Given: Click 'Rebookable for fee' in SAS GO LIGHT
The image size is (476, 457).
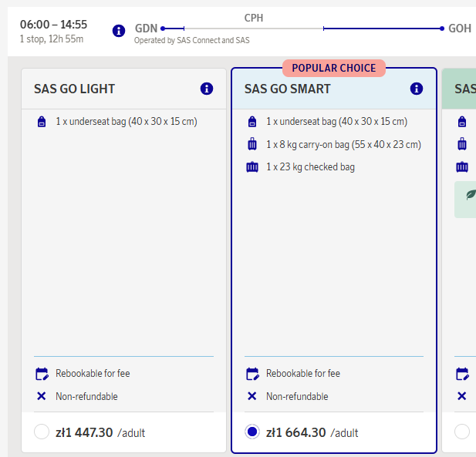Looking at the screenshot, I should pos(93,373).
